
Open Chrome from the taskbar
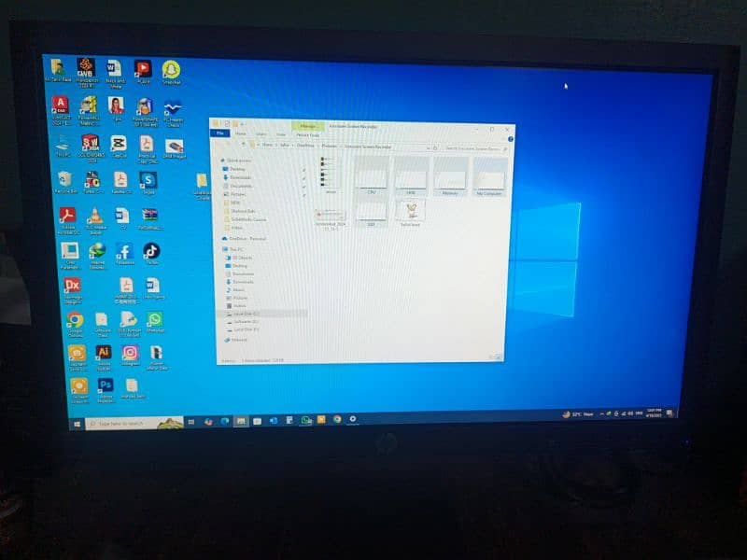pos(337,419)
